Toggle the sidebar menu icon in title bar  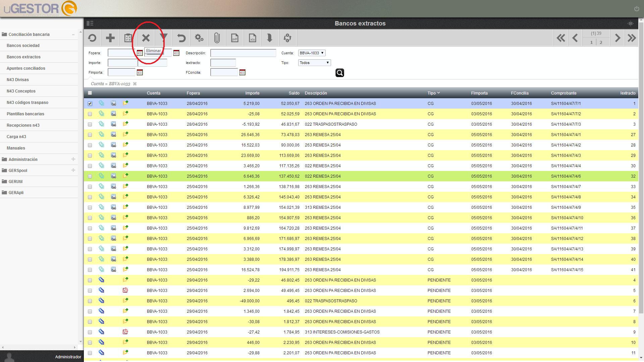[90, 23]
